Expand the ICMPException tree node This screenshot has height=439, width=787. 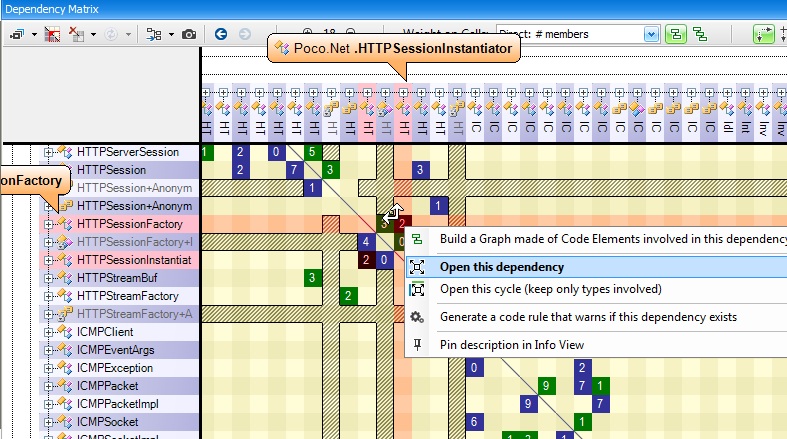[48, 368]
